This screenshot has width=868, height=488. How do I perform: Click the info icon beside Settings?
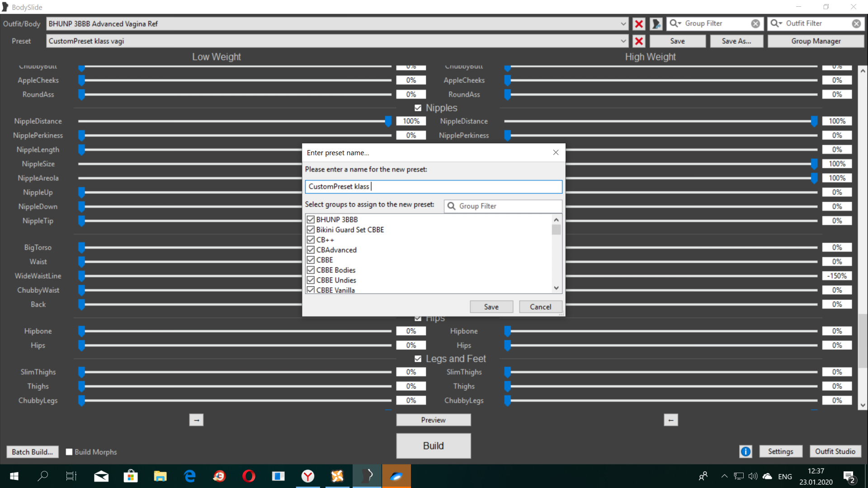point(745,451)
